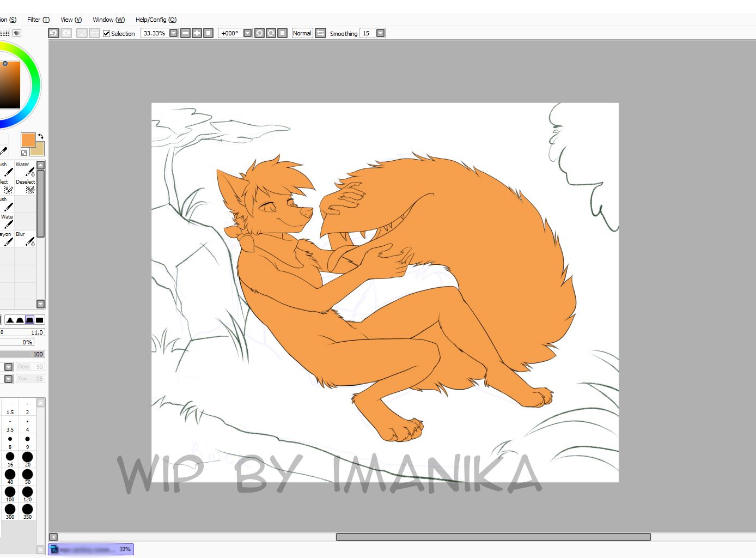Click the min size field showing 0%
This screenshot has width=756, height=558.
click(17, 342)
